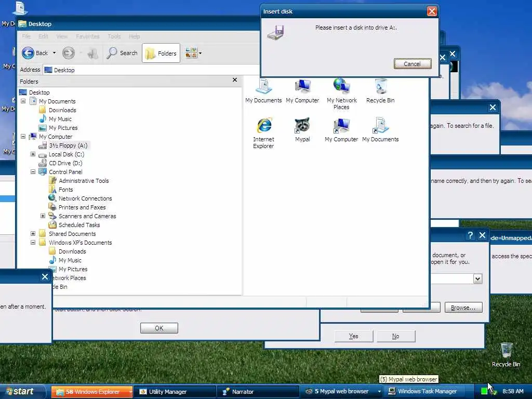
Task: Collapse Windows XP's Documents node
Action: coord(33,242)
